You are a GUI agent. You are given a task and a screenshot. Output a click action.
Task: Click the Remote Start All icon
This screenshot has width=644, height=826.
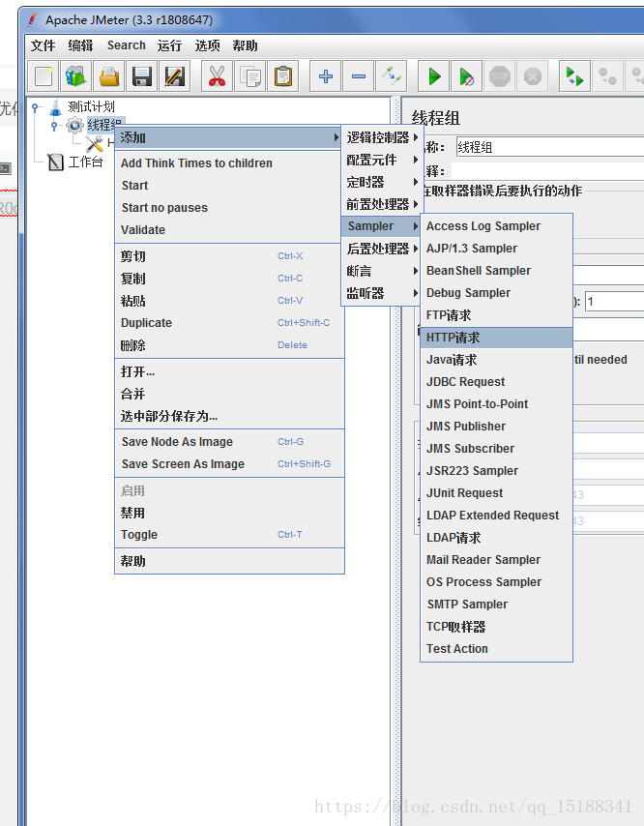(x=574, y=77)
